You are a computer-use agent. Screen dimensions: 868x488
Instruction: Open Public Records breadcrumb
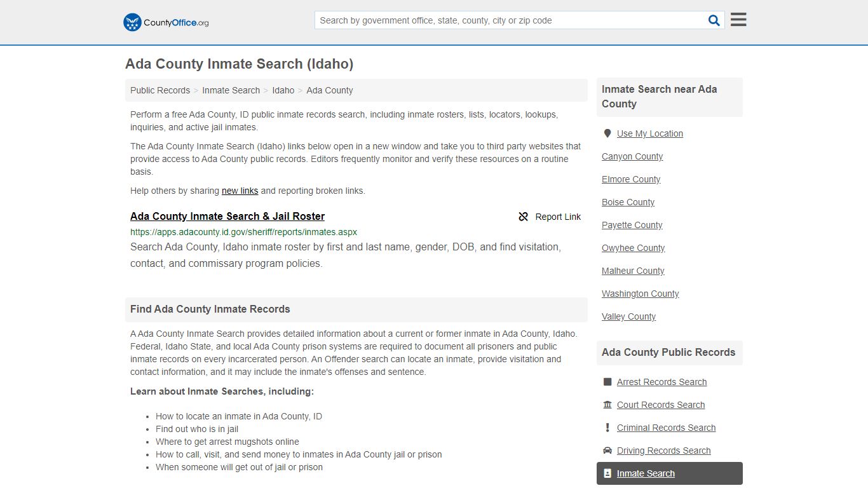click(x=160, y=90)
